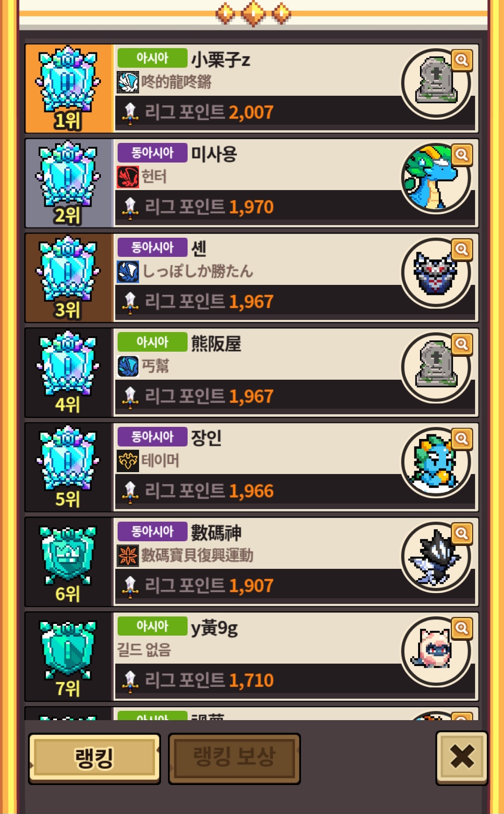Screen dimensions: 504x814
Task: Inspect rank 1 player with magnifier icon
Action: (462, 60)
